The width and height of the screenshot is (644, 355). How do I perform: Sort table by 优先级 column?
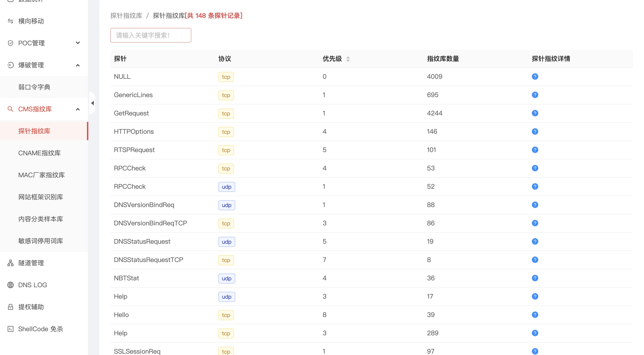pyautogui.click(x=348, y=59)
